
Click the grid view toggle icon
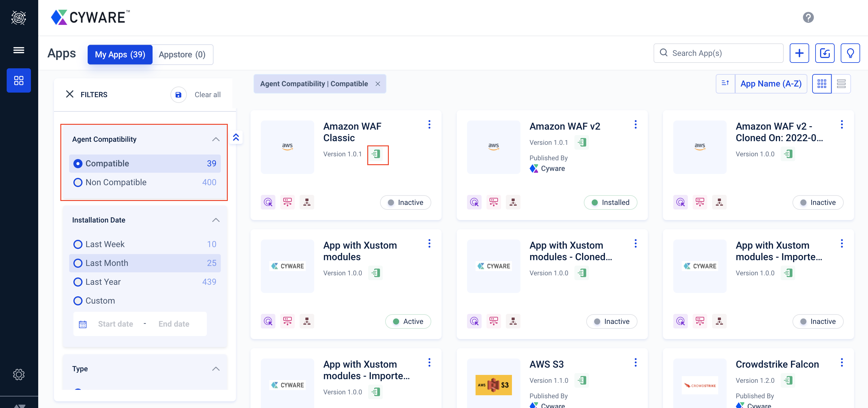822,84
